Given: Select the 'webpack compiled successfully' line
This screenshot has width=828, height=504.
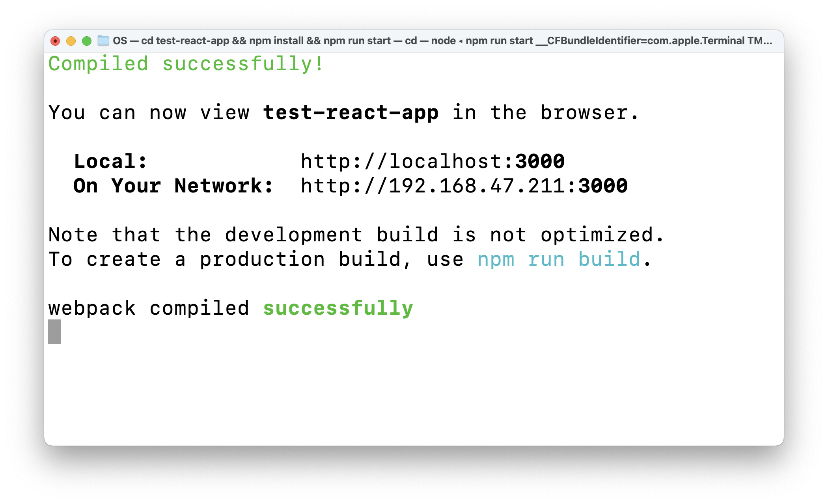Looking at the screenshot, I should (x=231, y=308).
